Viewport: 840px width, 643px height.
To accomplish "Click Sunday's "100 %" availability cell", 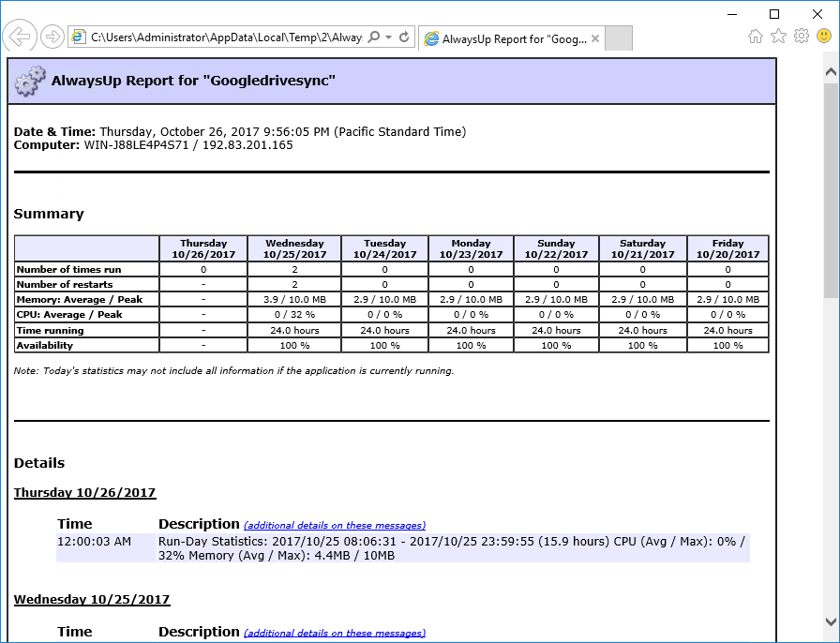I will (x=556, y=346).
